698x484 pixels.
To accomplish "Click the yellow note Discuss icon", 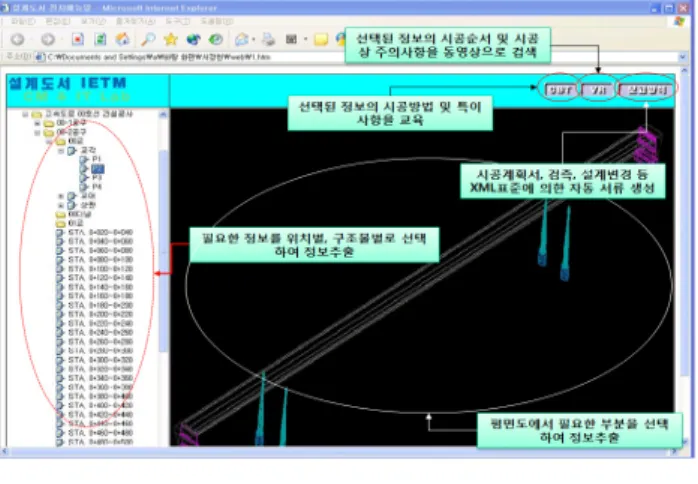I will tap(321, 40).
